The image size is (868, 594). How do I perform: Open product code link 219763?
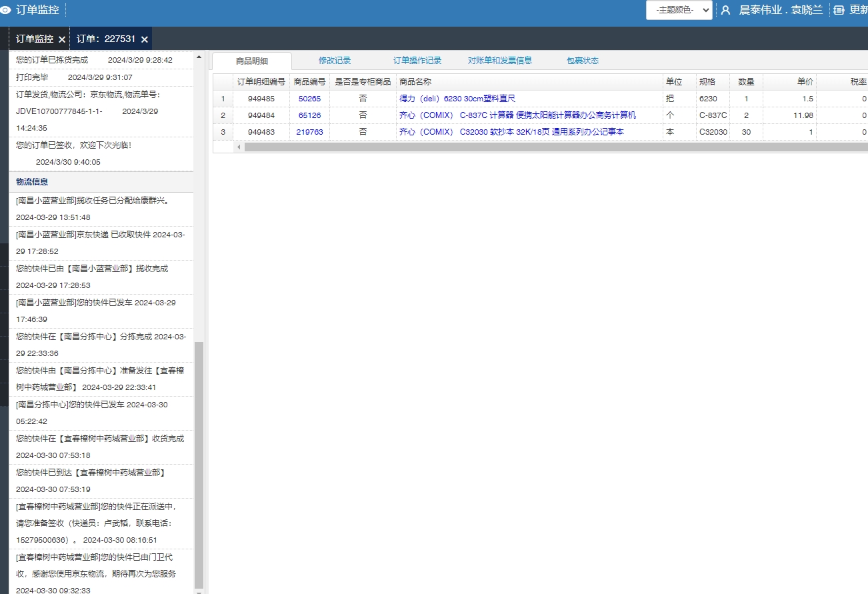(x=309, y=132)
